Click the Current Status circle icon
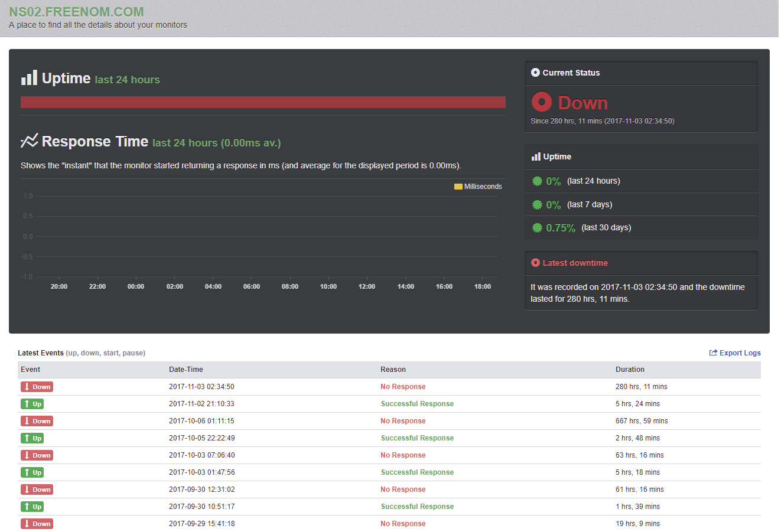Viewport: 781px width, 532px height. [535, 73]
